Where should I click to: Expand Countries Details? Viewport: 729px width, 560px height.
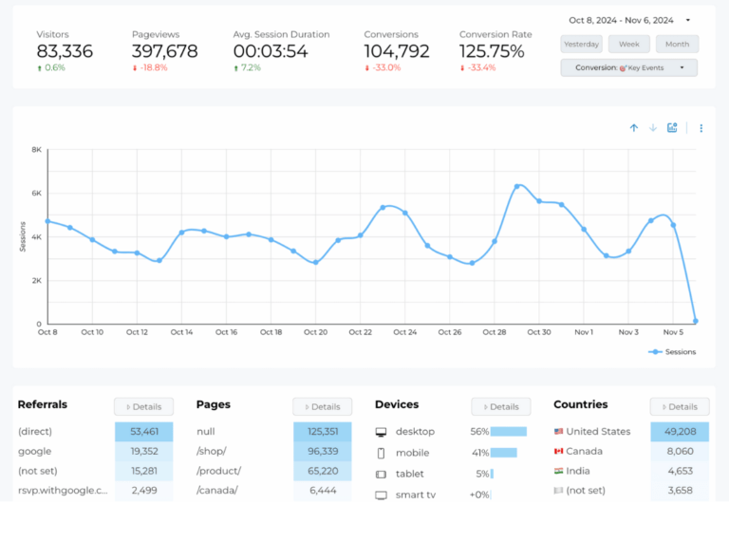tap(680, 406)
